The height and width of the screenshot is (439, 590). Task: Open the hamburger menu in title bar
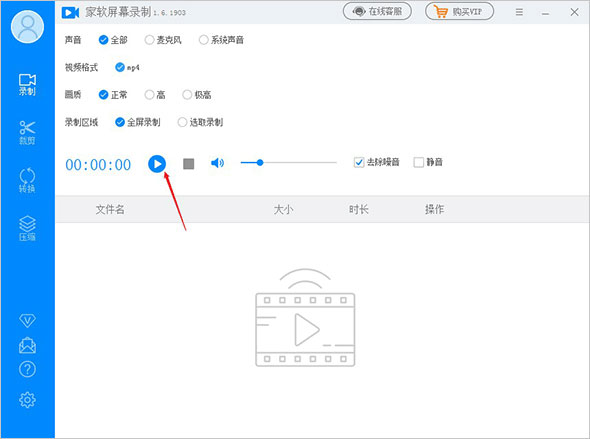click(519, 12)
